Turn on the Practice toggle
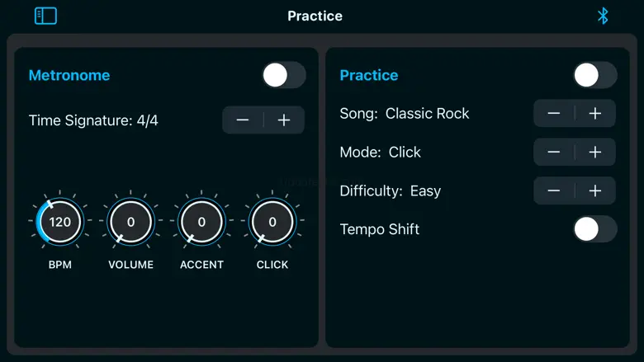 click(x=594, y=75)
